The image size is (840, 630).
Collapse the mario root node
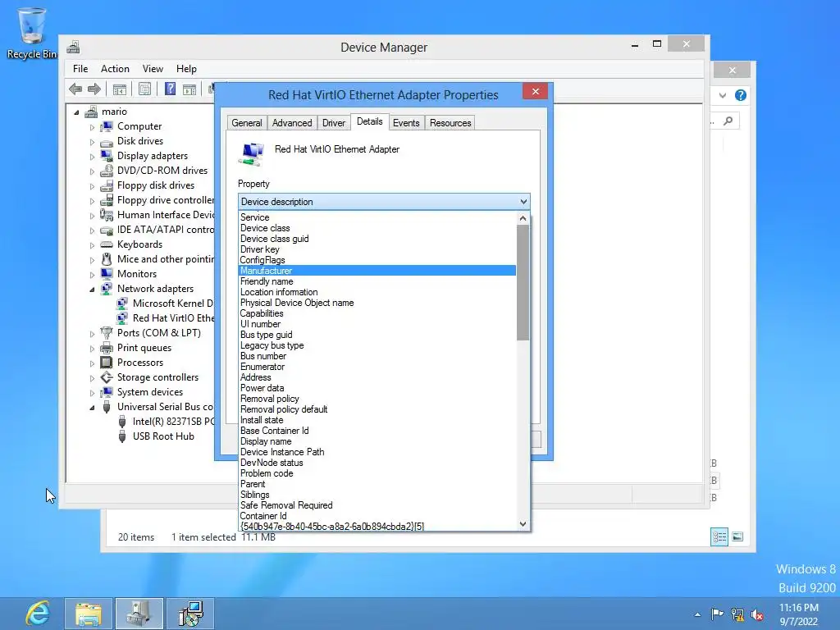point(76,112)
